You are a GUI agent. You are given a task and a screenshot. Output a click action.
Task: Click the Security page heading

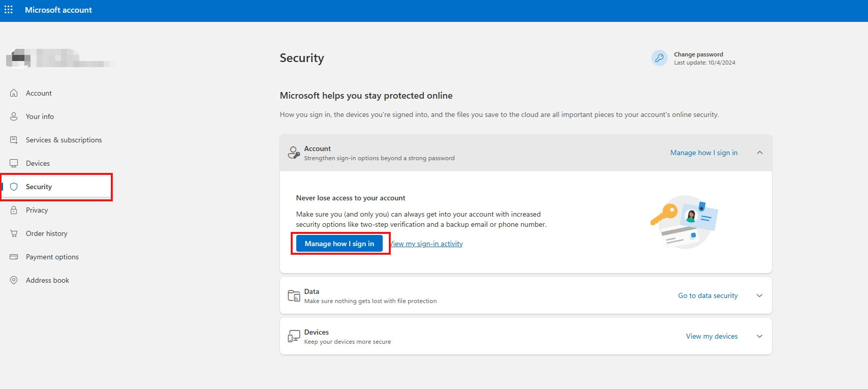click(x=302, y=58)
